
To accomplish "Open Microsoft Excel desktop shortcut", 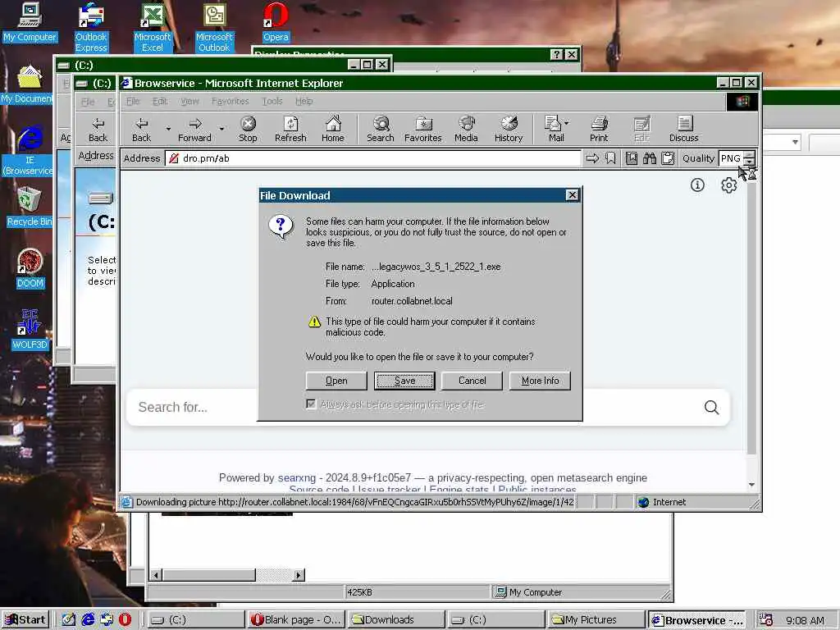I will [x=152, y=27].
